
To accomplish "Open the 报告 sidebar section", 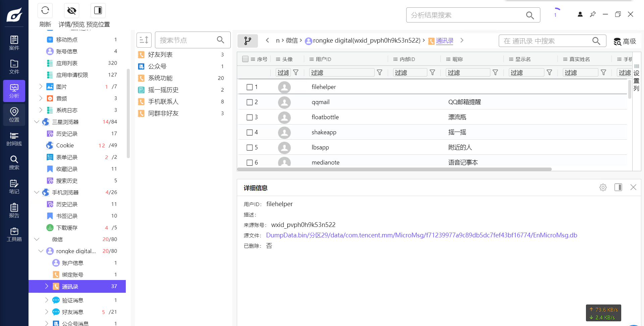I will coord(14,211).
